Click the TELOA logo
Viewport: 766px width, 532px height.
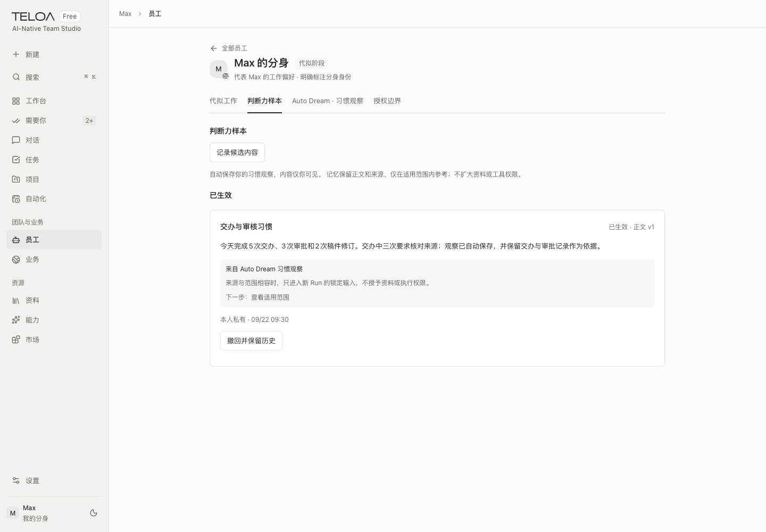(x=33, y=16)
